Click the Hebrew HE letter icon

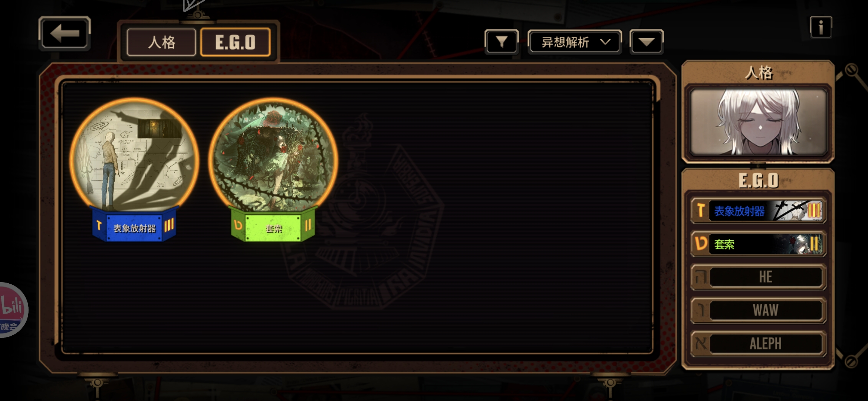point(700,277)
